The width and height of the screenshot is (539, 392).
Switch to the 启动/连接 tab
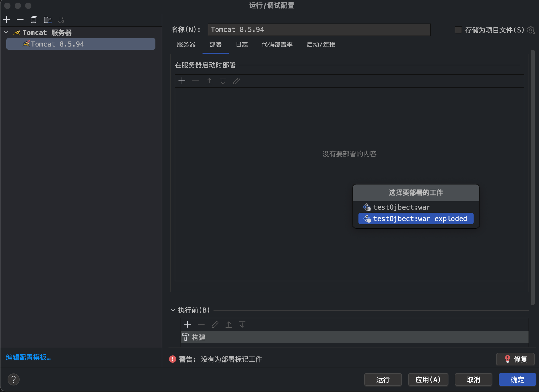coord(321,45)
